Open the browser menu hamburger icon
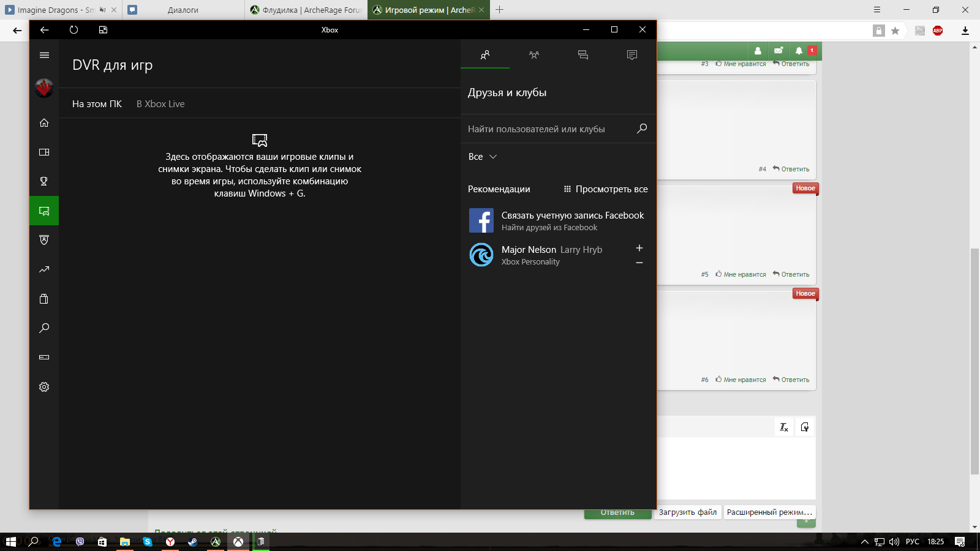Image resolution: width=980 pixels, height=551 pixels. (877, 10)
